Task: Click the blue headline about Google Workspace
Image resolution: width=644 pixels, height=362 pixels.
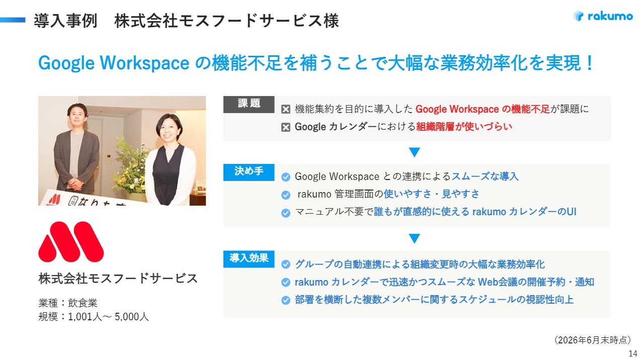Action: [316, 63]
